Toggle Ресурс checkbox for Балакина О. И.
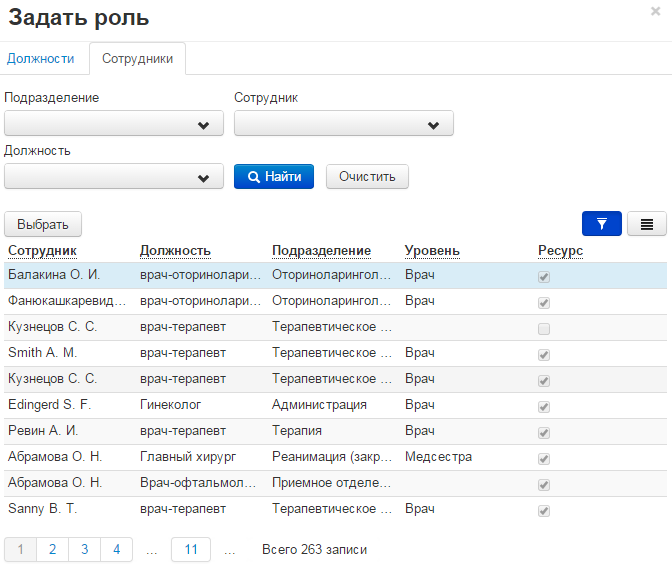 [x=544, y=277]
